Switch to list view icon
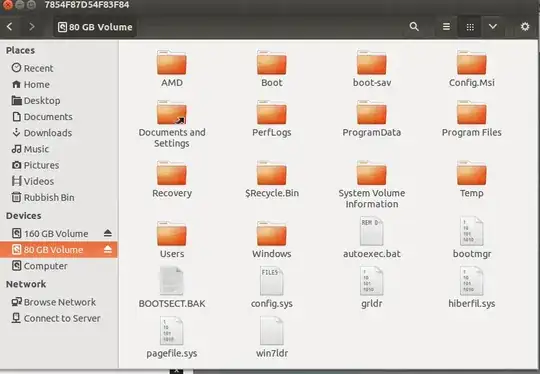 point(446,27)
